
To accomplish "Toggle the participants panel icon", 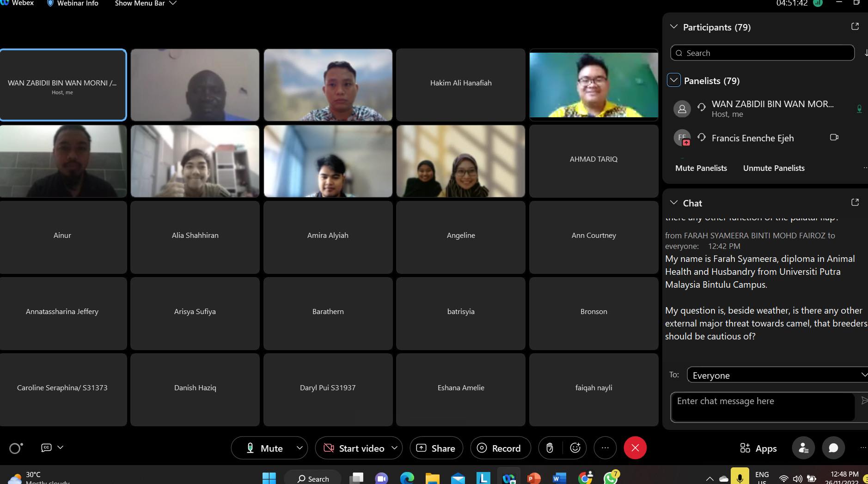I will tap(803, 448).
